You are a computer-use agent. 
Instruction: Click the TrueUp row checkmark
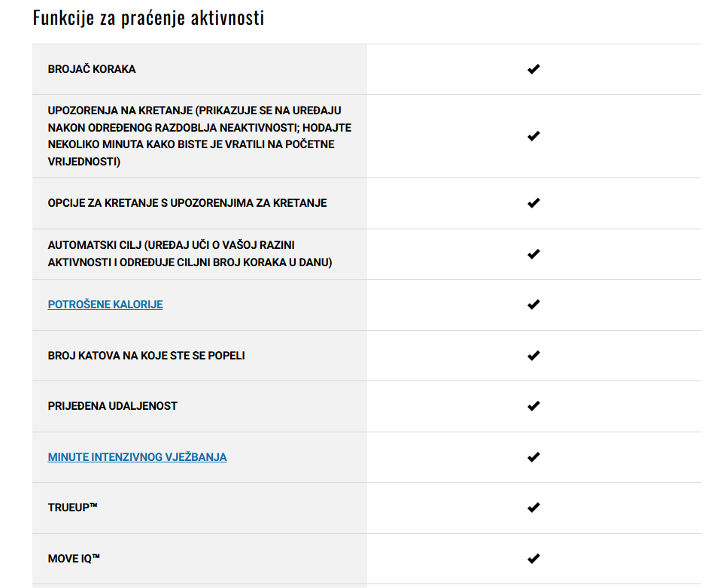pyautogui.click(x=533, y=508)
